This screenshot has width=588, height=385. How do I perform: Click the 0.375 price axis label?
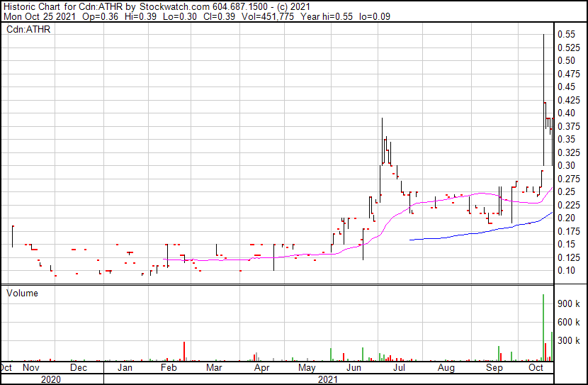coord(569,126)
